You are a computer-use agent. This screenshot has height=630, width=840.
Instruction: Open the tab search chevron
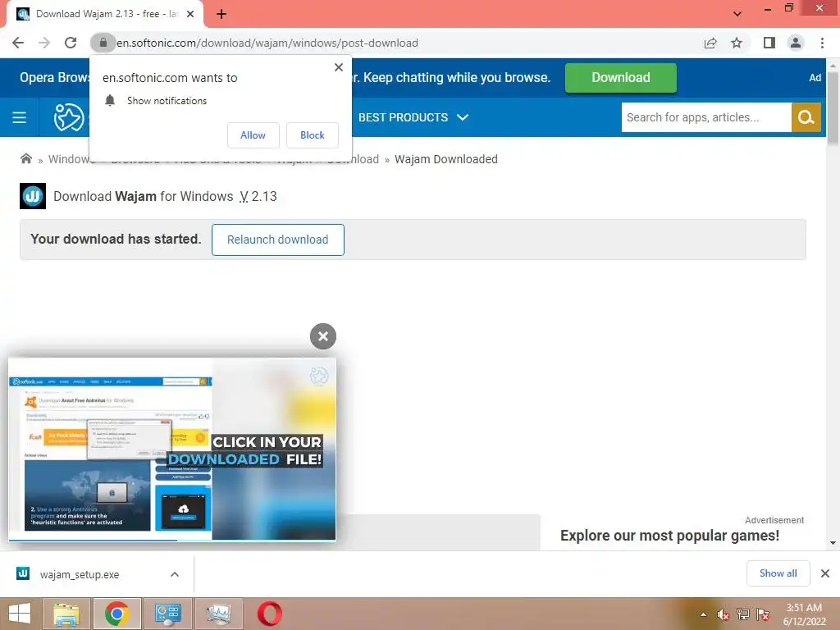[x=737, y=14]
